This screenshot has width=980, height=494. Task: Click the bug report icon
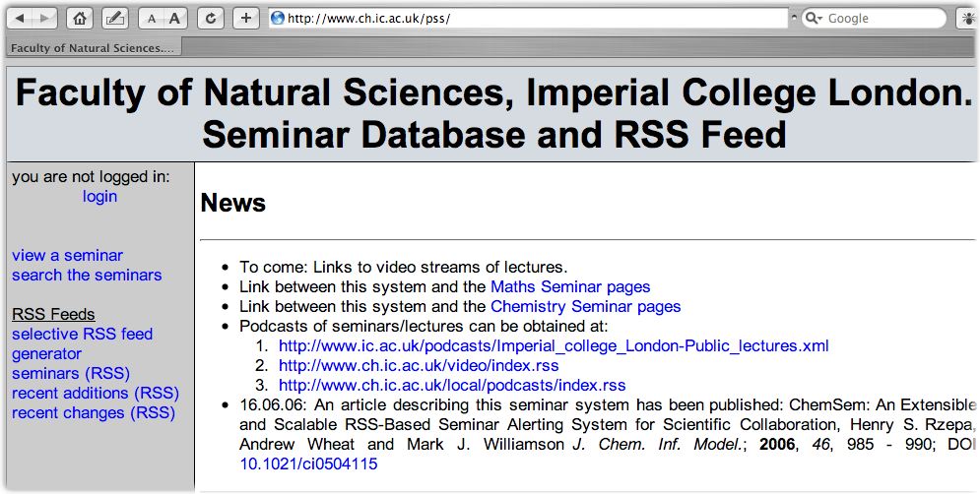pyautogui.click(x=965, y=18)
